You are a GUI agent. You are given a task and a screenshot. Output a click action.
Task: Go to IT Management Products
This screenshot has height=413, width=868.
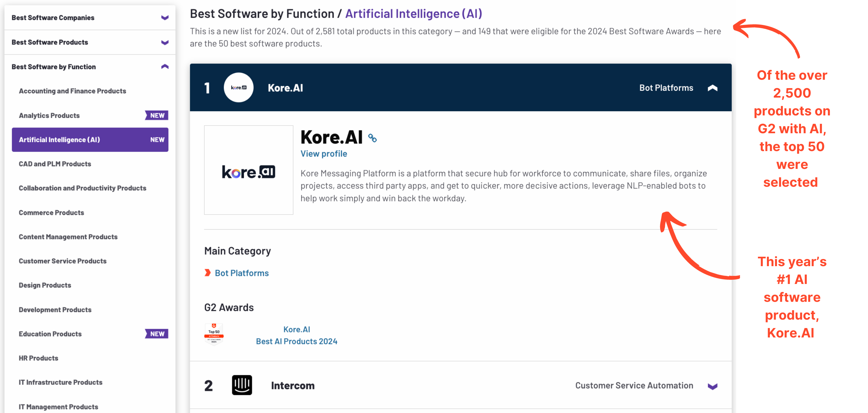(58, 407)
